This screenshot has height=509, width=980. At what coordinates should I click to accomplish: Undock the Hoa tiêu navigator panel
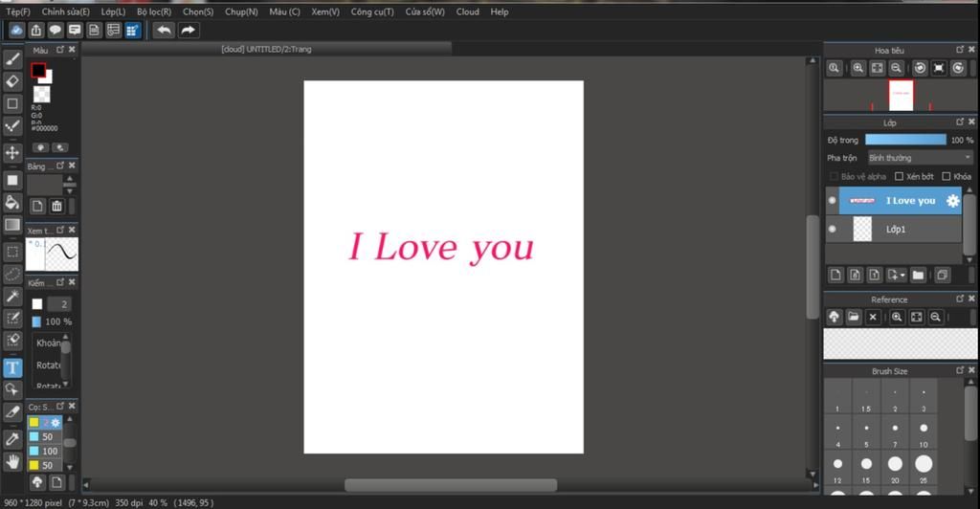pyautogui.click(x=960, y=50)
